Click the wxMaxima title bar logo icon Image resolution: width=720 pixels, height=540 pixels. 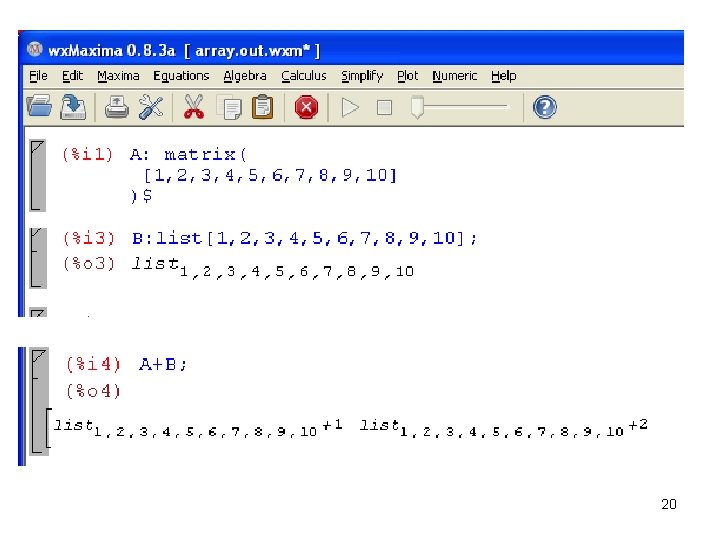(x=35, y=49)
